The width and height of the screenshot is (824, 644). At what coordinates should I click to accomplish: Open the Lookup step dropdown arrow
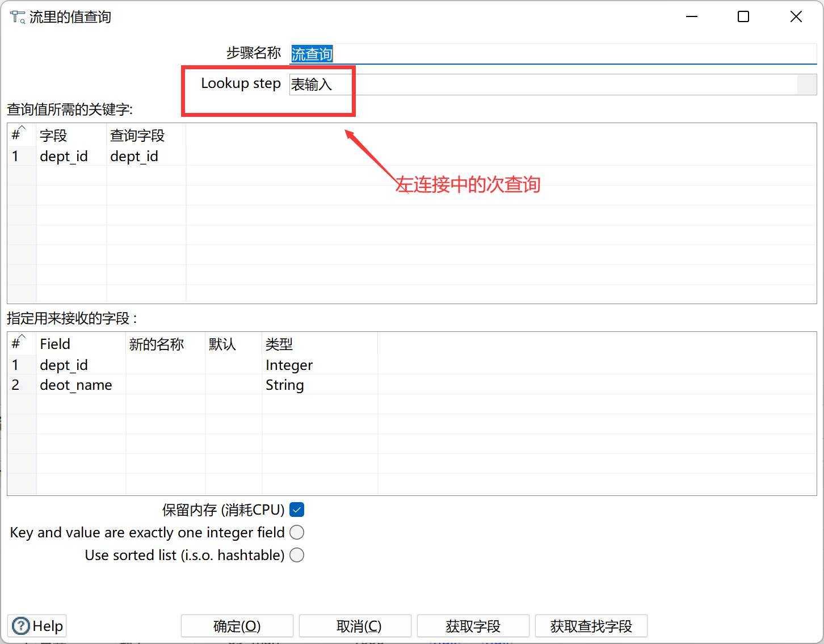pyautogui.click(x=806, y=85)
